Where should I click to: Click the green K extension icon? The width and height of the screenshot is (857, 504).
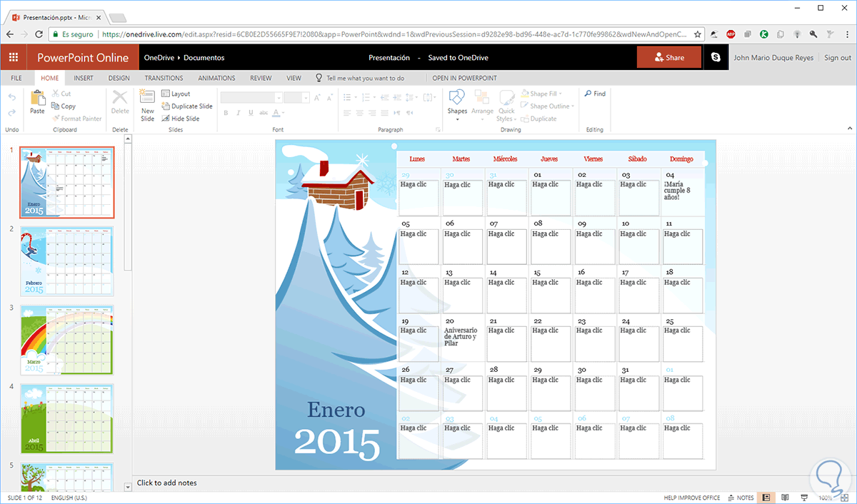(764, 34)
